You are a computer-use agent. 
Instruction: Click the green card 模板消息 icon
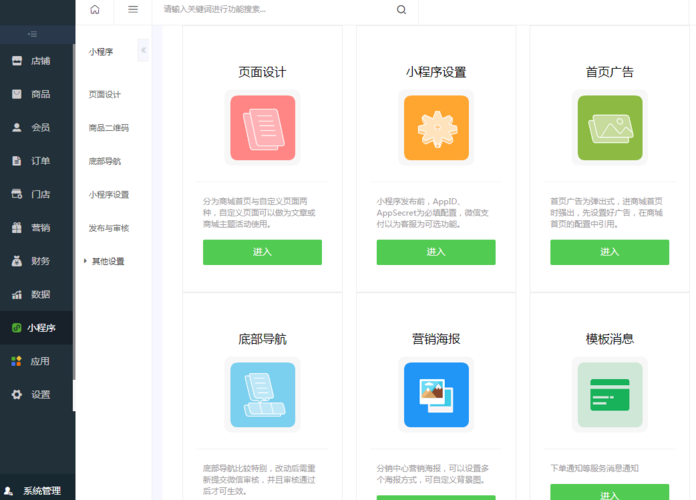(x=610, y=394)
